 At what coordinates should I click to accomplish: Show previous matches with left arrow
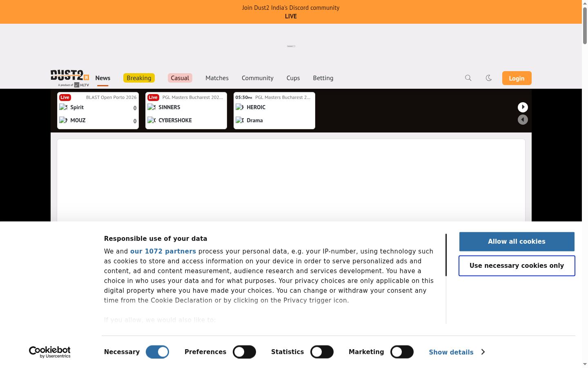(523, 120)
